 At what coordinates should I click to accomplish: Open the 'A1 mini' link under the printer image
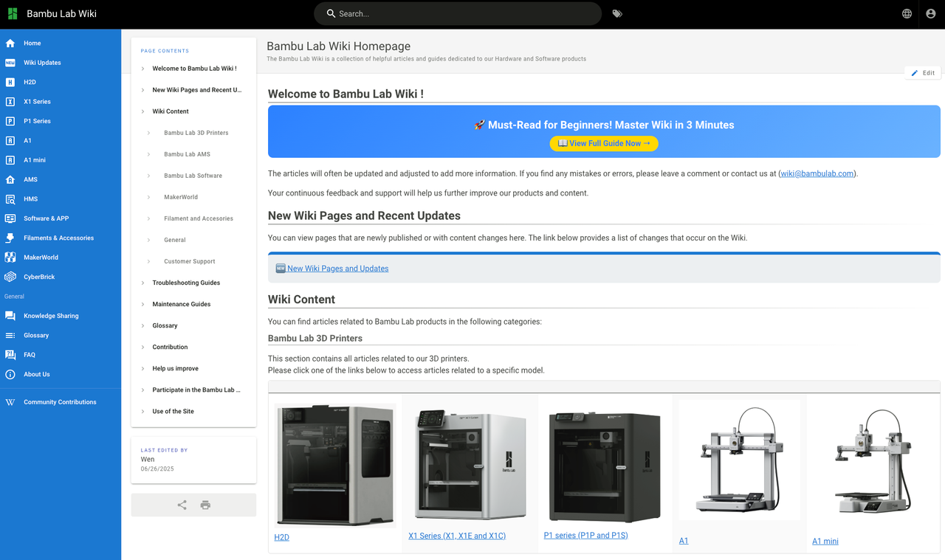[825, 541]
